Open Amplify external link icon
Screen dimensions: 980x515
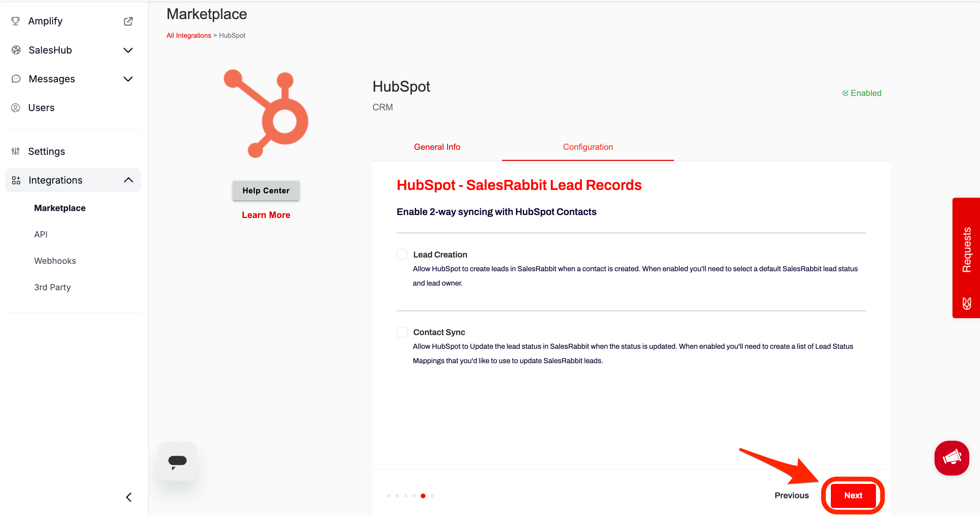click(128, 21)
